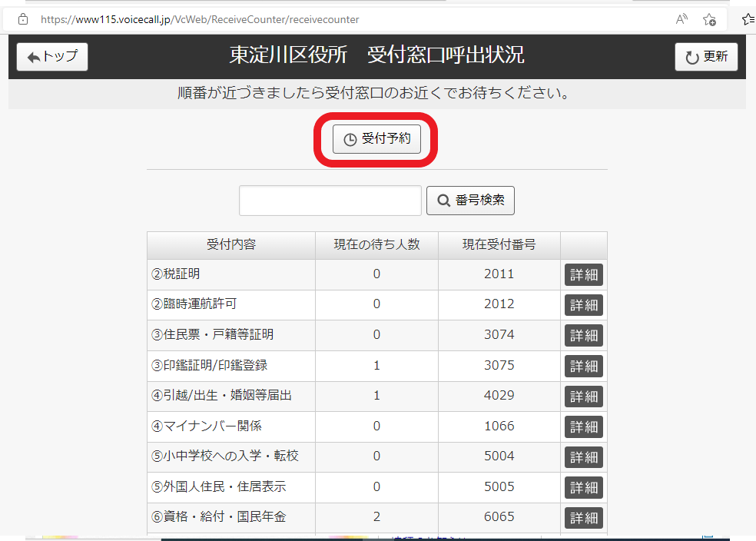Open the favorites list icon
This screenshot has width=756, height=541.
749,19
